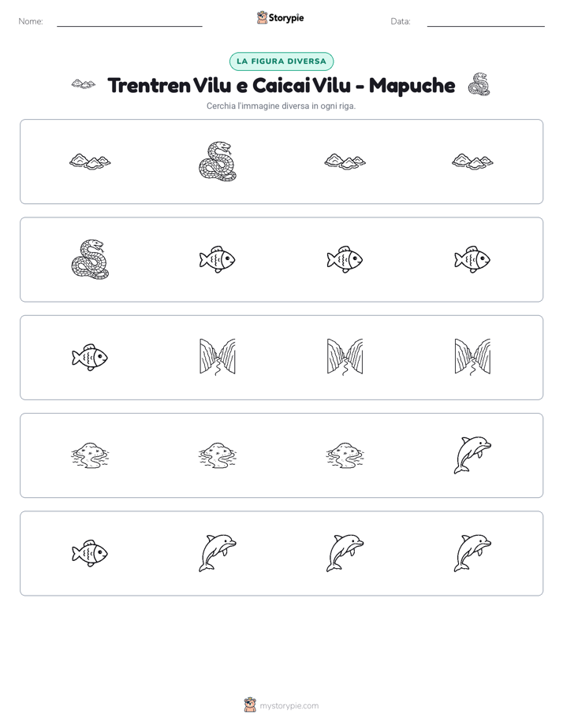Circle the snake in the first row
The image size is (563, 728).
coord(218,162)
